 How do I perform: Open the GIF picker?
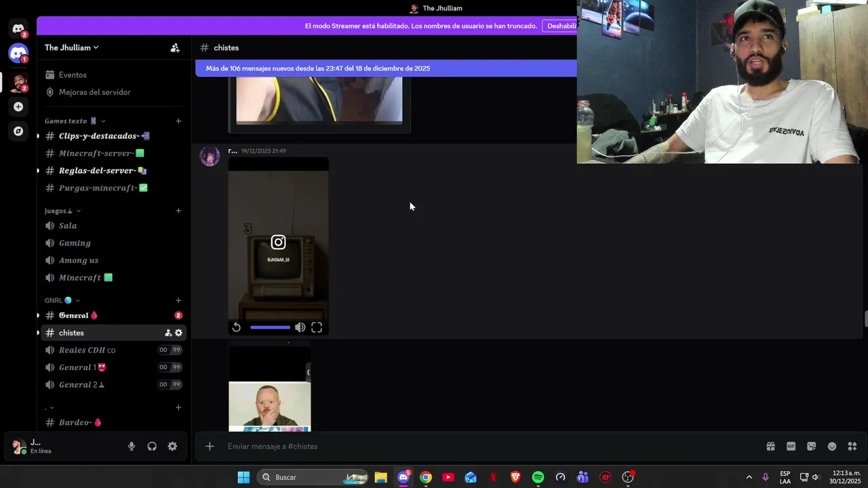[791, 446]
